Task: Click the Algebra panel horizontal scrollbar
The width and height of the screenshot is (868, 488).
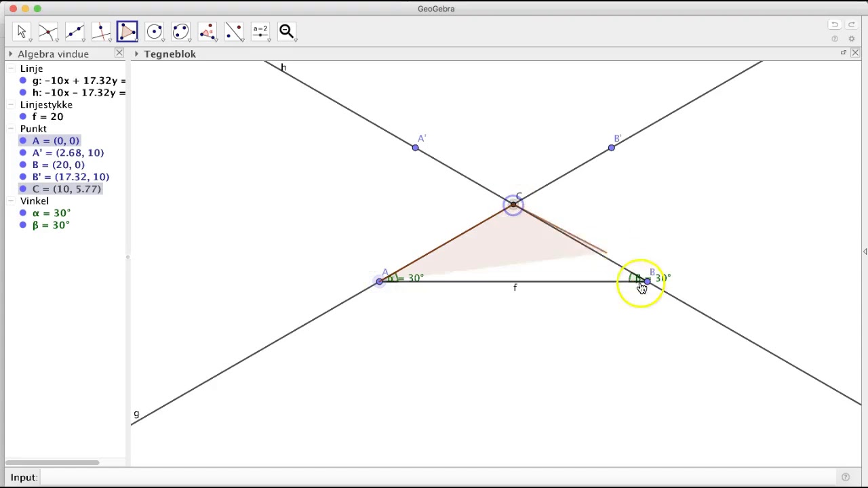Action: pos(53,462)
